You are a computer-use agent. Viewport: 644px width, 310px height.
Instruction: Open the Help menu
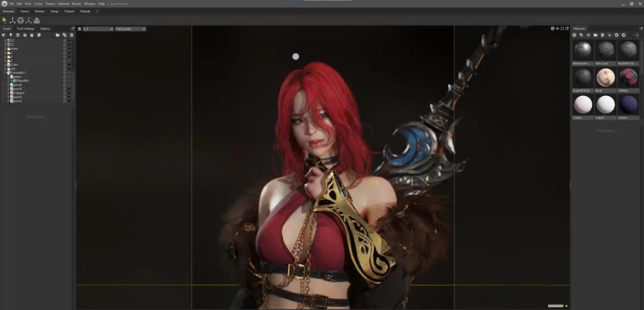101,4
